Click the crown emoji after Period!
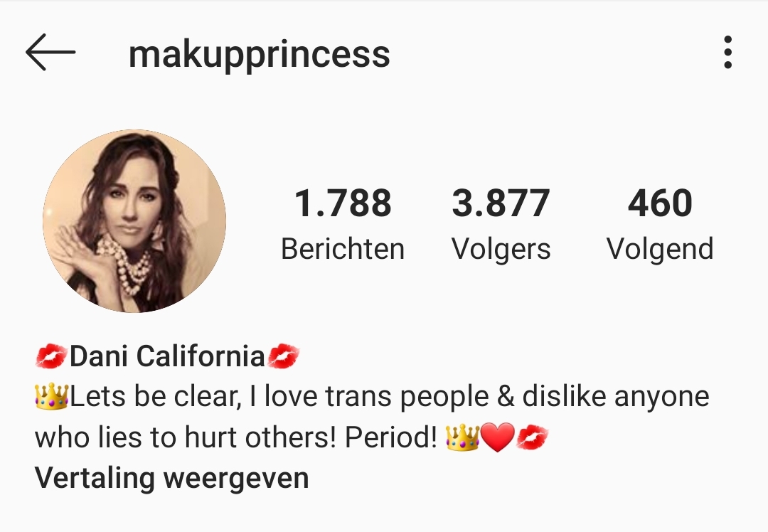The height and width of the screenshot is (532, 768). click(x=462, y=437)
